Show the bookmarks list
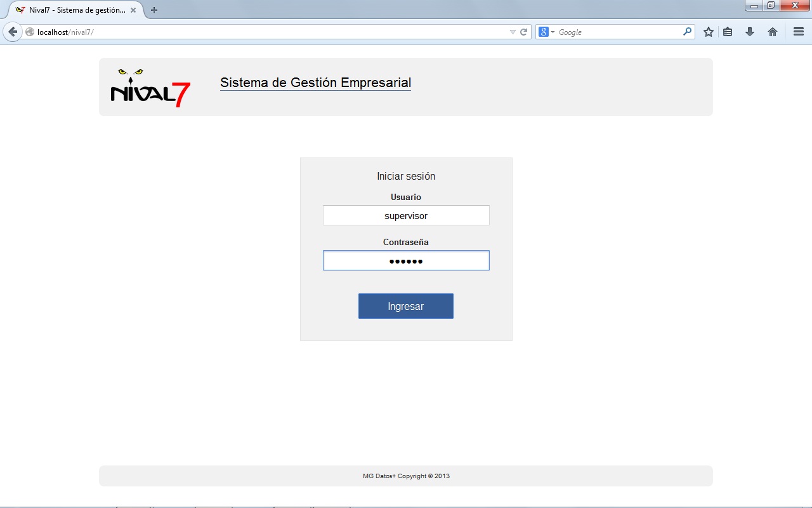The height and width of the screenshot is (508, 812). click(x=728, y=32)
